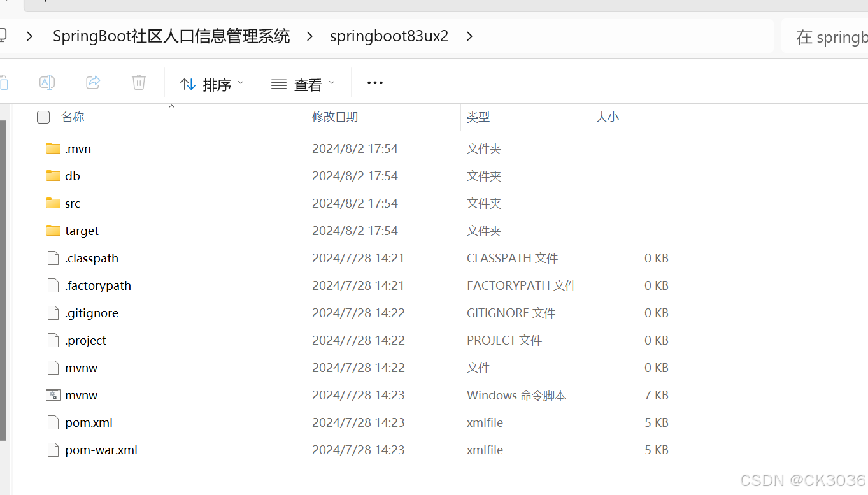Image resolution: width=868 pixels, height=495 pixels.
Task: Open the 排序 sort dropdown chevron
Action: pyautogui.click(x=241, y=83)
